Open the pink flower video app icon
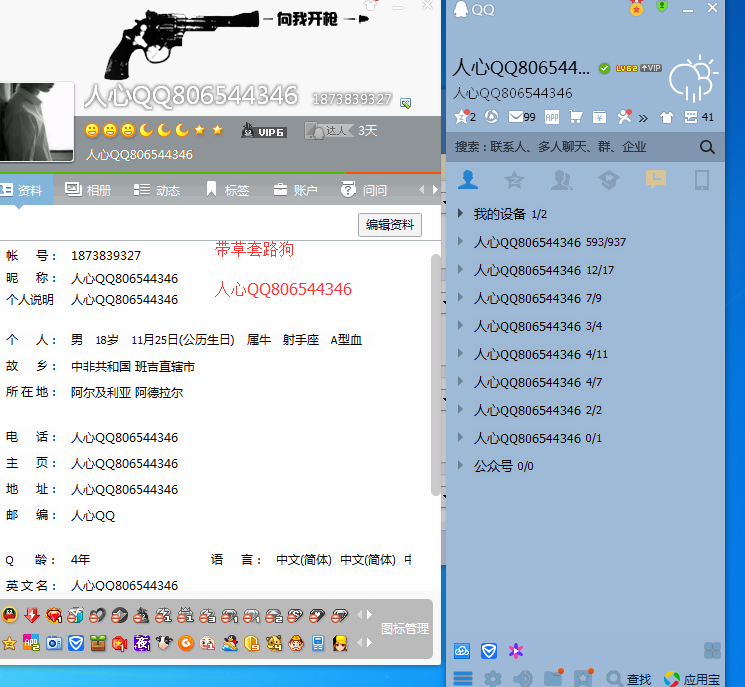The height and width of the screenshot is (687, 745). point(516,650)
